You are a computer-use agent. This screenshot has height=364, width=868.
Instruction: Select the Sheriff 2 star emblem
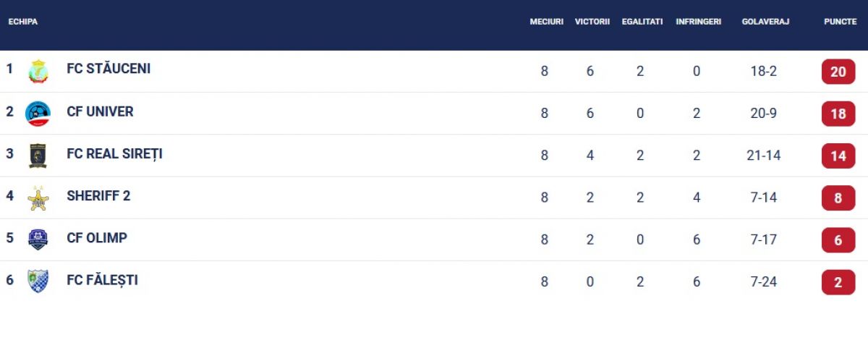point(38,198)
